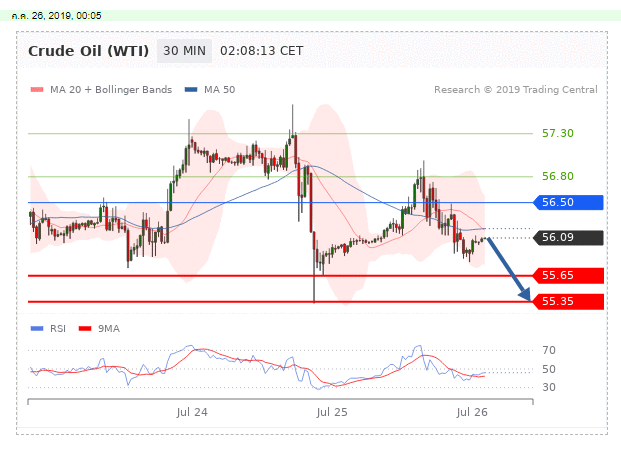This screenshot has width=621, height=450.
Task: Click the RSI 70 axis value
Action: coord(549,350)
